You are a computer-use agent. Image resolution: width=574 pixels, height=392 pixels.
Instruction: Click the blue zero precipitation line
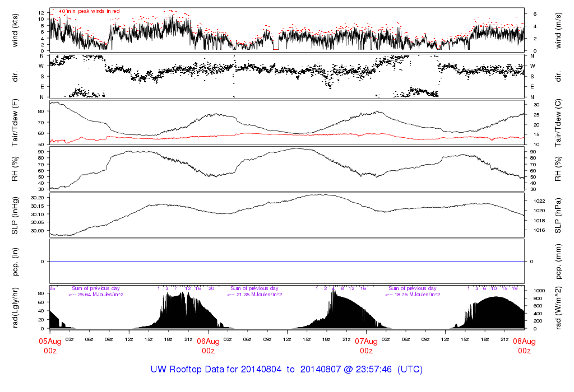coord(287,262)
